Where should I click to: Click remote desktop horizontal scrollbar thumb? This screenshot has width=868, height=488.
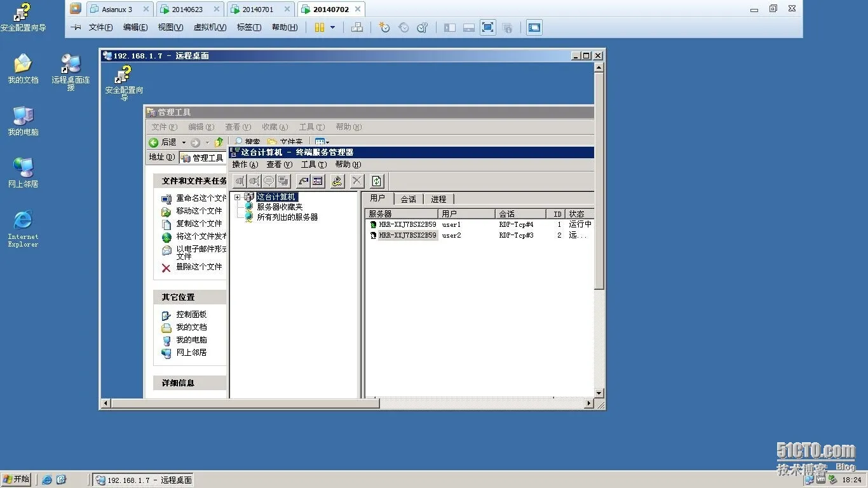pyautogui.click(x=245, y=403)
